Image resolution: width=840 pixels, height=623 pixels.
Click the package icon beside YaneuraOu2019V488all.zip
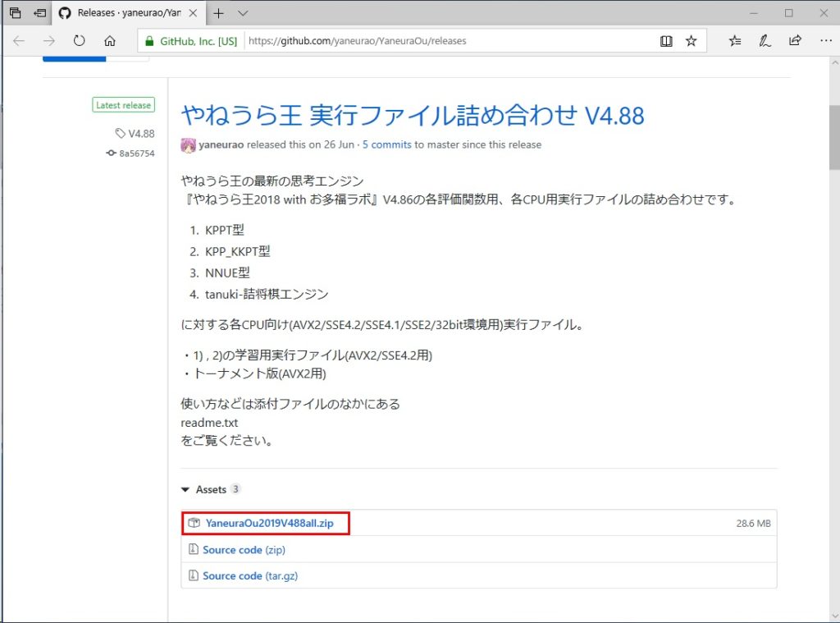click(194, 523)
